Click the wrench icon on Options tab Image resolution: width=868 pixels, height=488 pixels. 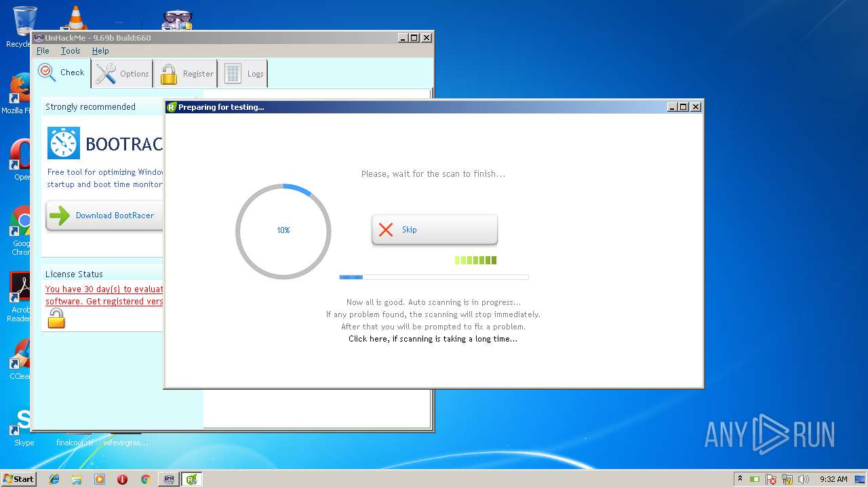(x=105, y=73)
